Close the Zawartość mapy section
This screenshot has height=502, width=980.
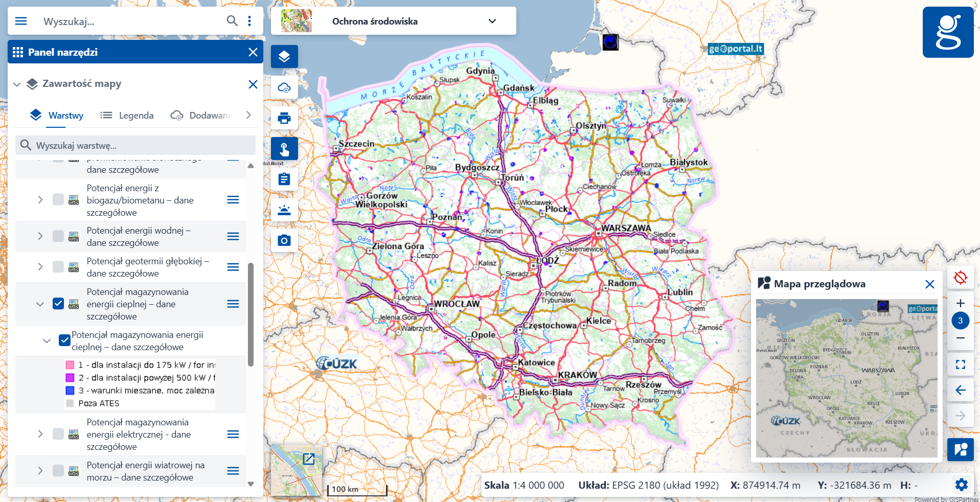click(x=253, y=84)
